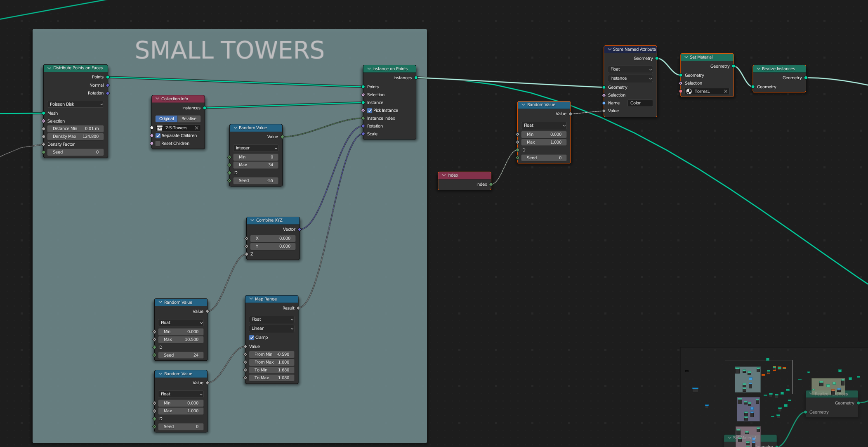Disable the Pick Instance checkbox
Image resolution: width=868 pixels, height=447 pixels.
pos(370,111)
